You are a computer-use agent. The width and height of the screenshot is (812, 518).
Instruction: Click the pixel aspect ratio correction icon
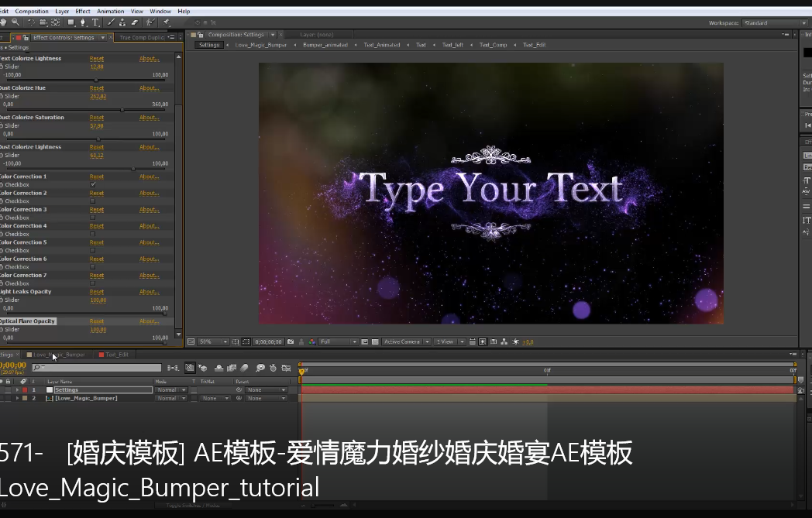pos(473,341)
